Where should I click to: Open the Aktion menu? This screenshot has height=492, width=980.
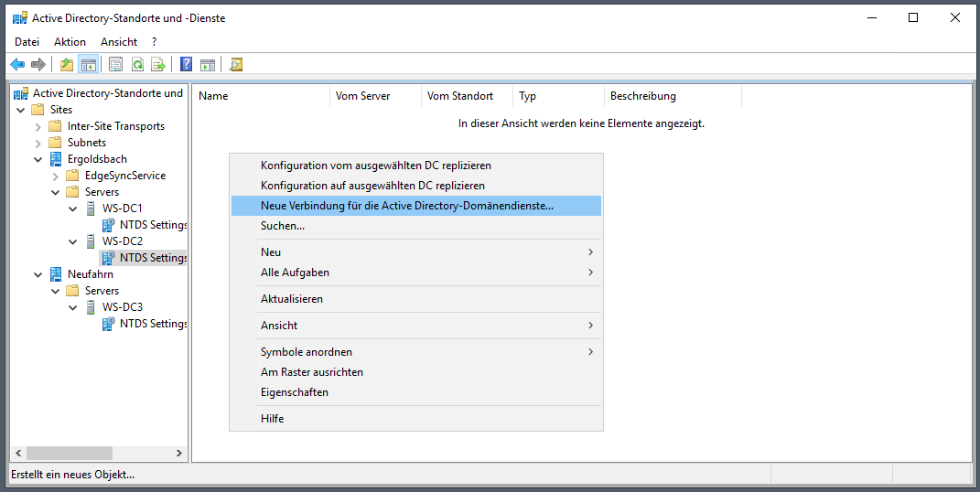tap(70, 42)
